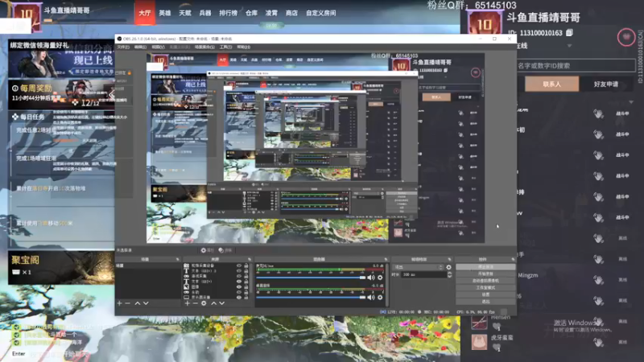Copy the player ID with copy icon
The height and width of the screenshot is (362, 644).
(569, 32)
